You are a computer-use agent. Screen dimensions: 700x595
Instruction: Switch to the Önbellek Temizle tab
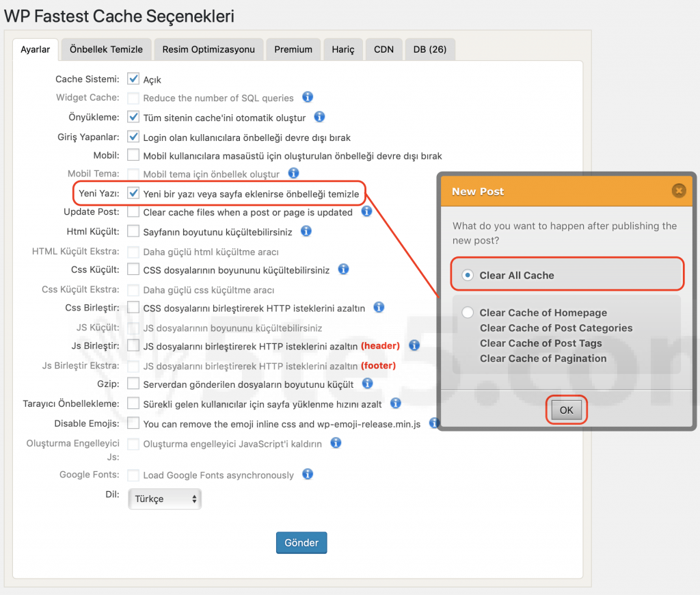click(106, 49)
